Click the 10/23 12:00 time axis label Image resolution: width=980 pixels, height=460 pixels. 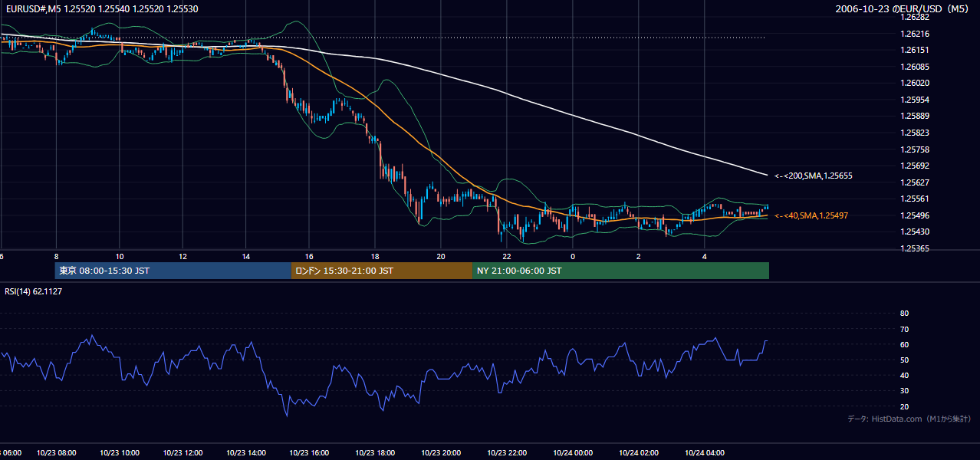(183, 453)
